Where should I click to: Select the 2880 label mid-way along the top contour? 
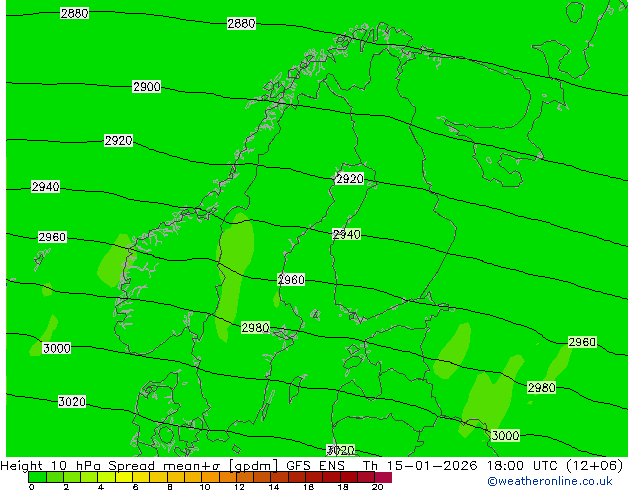(x=241, y=23)
